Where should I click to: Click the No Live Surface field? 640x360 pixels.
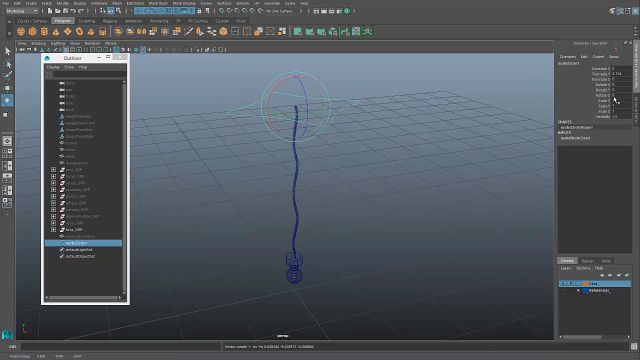click(x=280, y=11)
